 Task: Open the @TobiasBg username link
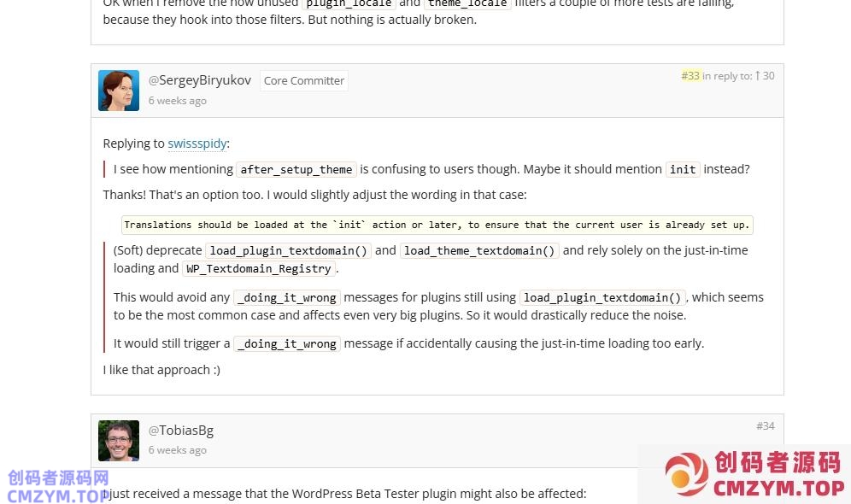[181, 431]
